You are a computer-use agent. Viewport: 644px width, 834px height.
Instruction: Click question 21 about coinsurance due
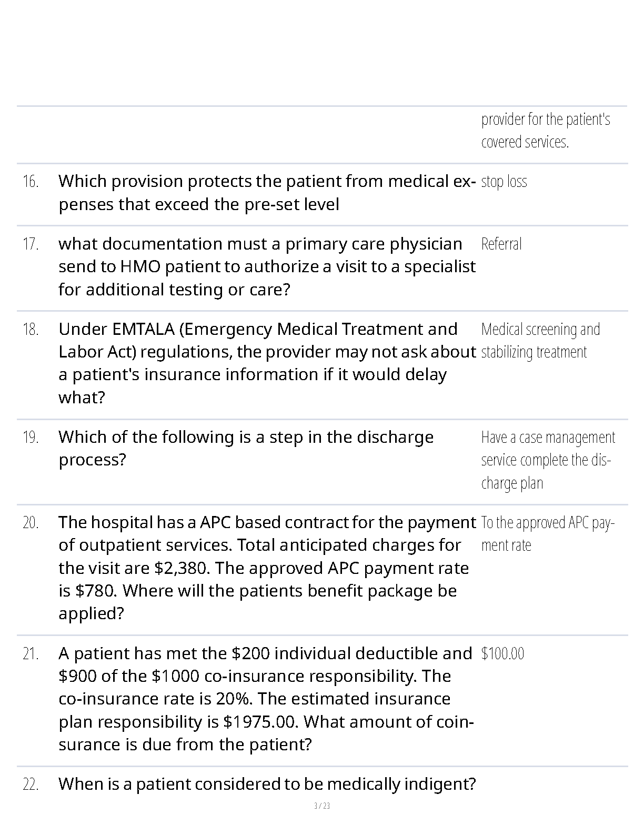(266, 698)
